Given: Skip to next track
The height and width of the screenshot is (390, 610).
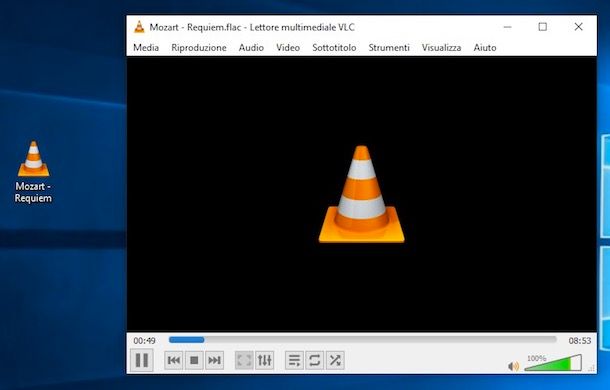Looking at the screenshot, I should point(214,360).
